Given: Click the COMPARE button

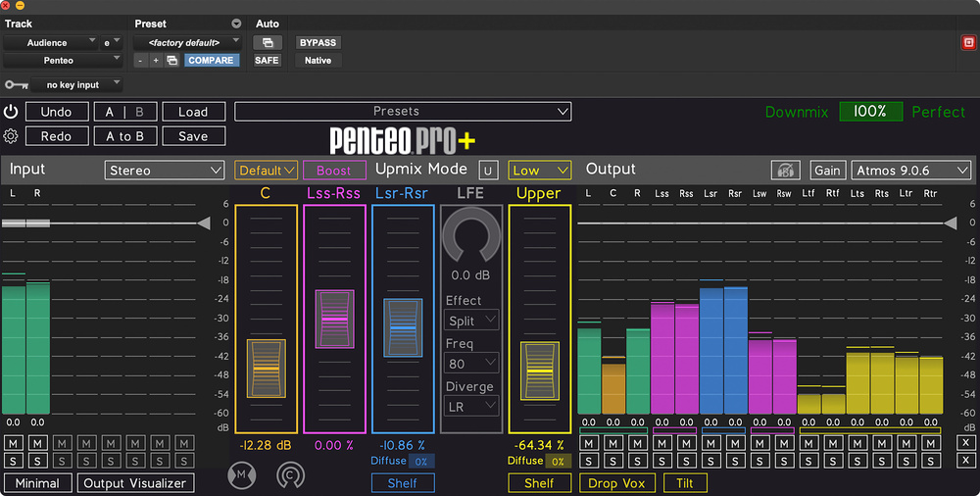Looking at the screenshot, I should point(212,60).
